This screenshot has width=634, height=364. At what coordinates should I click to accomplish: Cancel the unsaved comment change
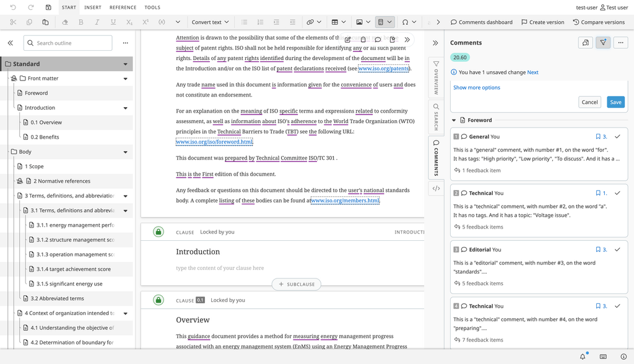coord(589,102)
